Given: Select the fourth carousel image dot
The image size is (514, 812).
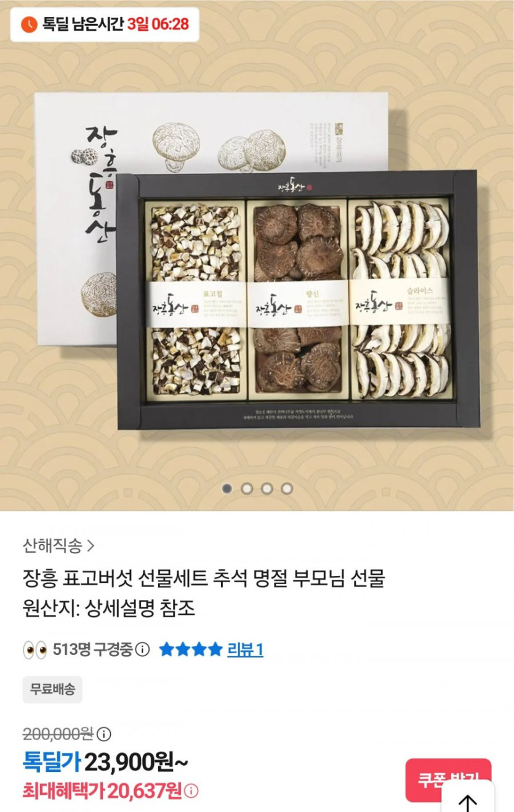Looking at the screenshot, I should tap(287, 488).
